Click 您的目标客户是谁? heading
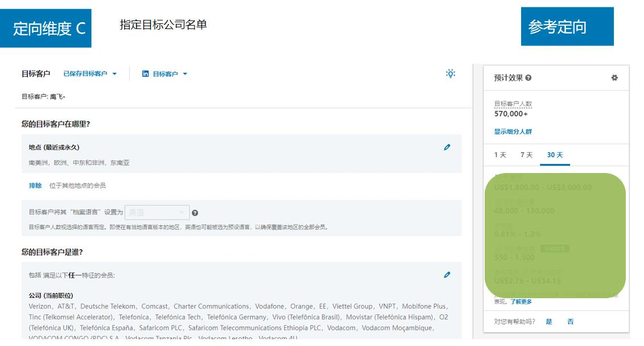This screenshot has height=346, width=644. 52,252
